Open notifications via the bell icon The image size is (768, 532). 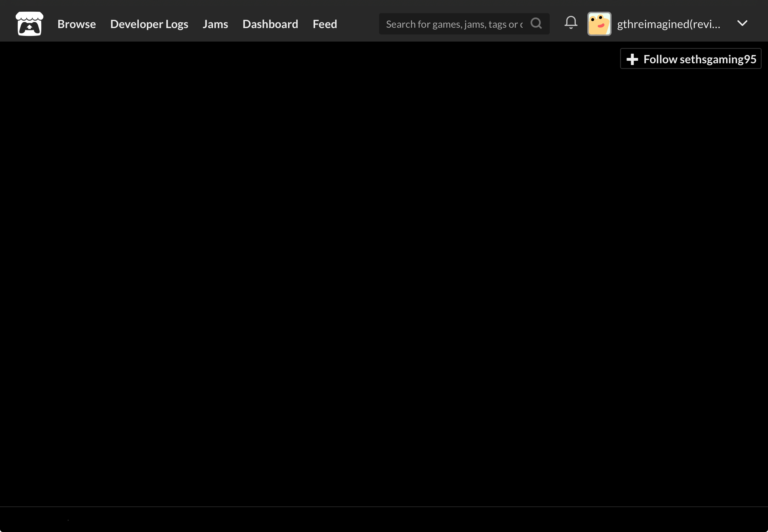point(571,23)
